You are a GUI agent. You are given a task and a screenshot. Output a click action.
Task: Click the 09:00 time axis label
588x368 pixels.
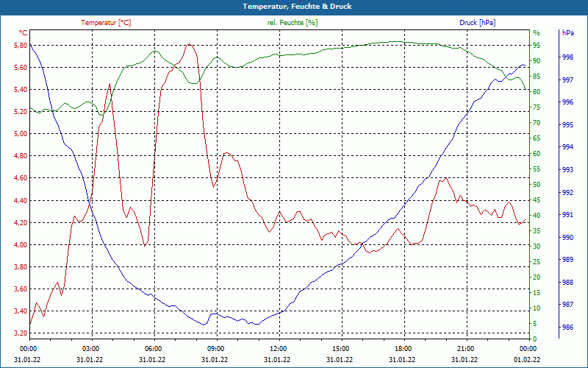click(215, 349)
